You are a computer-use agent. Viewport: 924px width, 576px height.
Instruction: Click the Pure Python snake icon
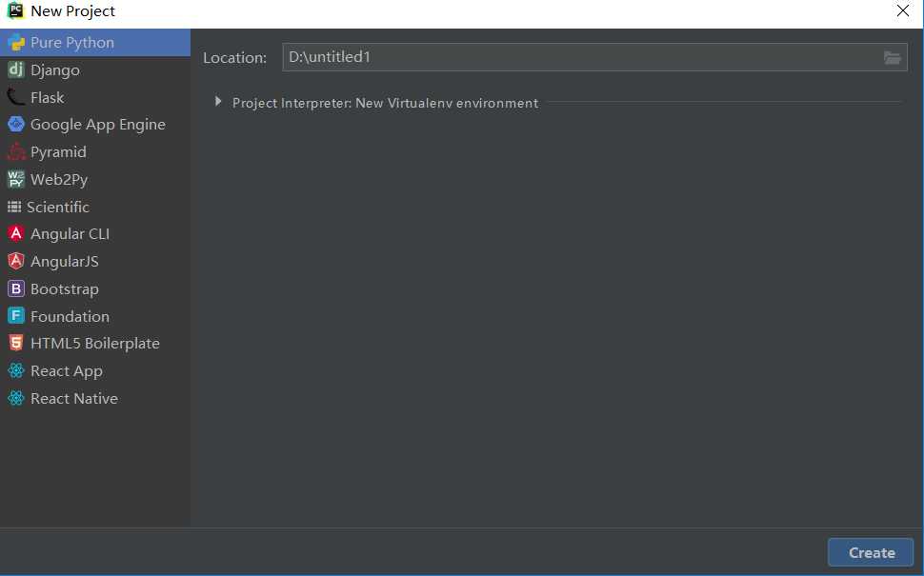16,43
